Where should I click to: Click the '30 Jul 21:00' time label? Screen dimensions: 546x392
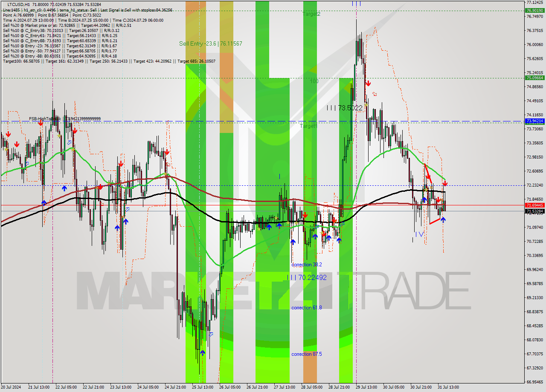[x=421, y=387]
